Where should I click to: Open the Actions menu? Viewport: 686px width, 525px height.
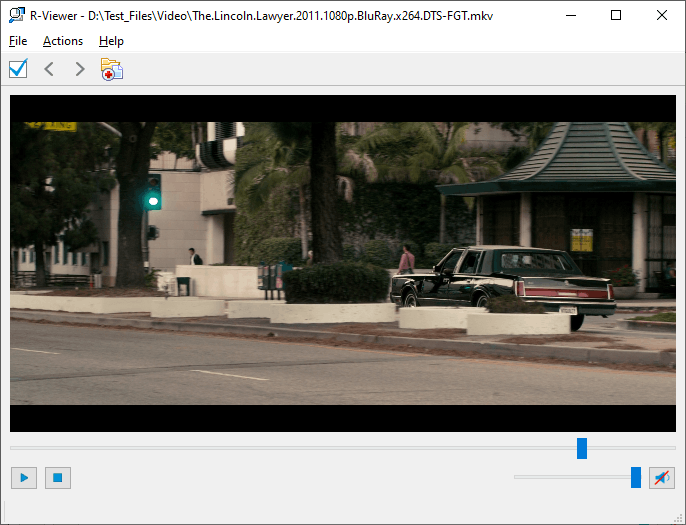[63, 41]
